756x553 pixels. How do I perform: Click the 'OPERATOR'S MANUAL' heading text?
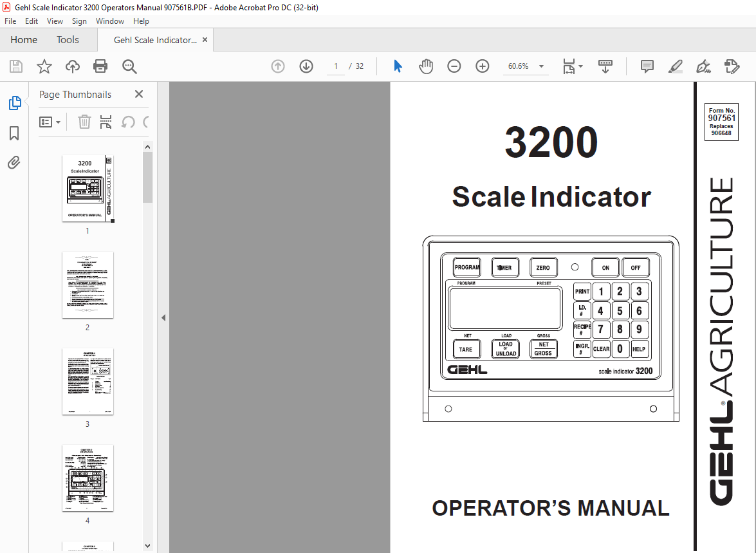[551, 508]
